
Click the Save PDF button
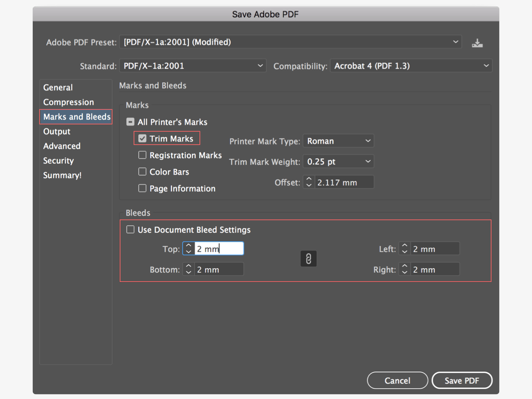[x=462, y=380]
